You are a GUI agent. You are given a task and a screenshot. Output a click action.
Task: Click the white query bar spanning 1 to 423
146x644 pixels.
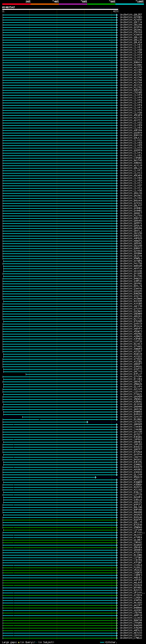[x=60, y=9]
